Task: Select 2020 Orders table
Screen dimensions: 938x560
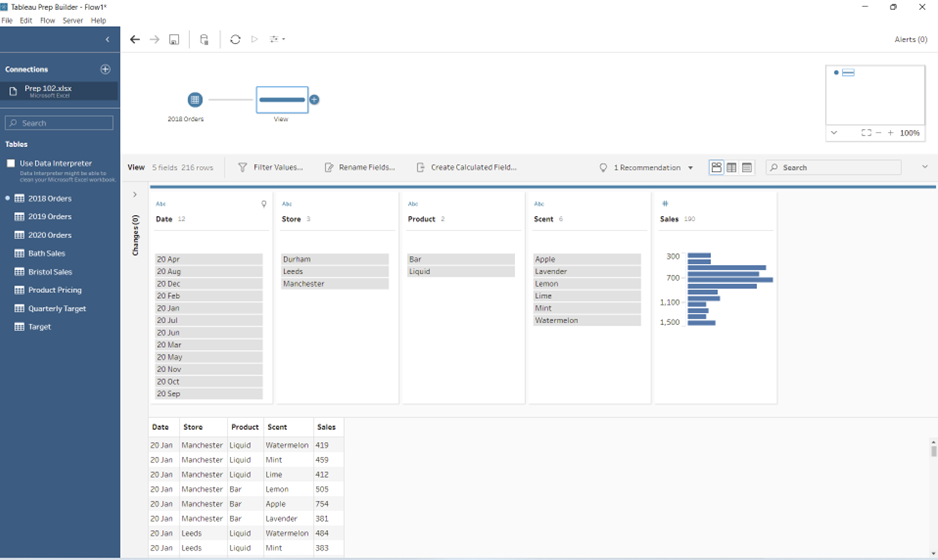Action: (50, 235)
